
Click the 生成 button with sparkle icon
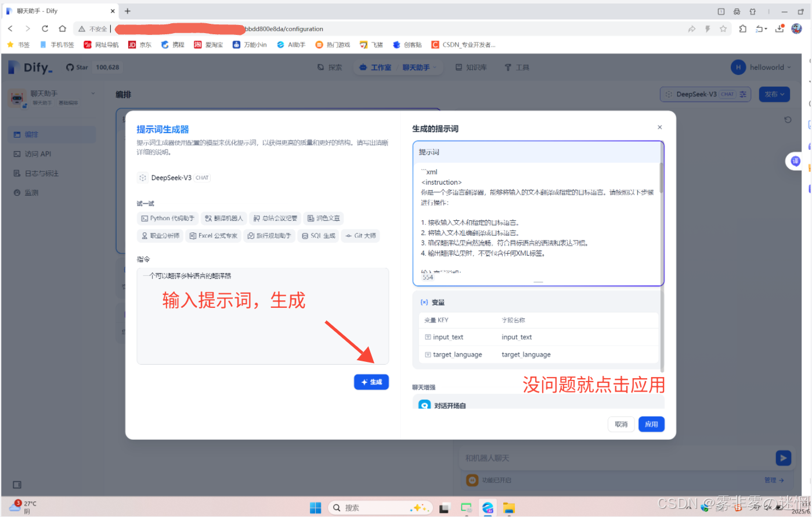coord(371,382)
